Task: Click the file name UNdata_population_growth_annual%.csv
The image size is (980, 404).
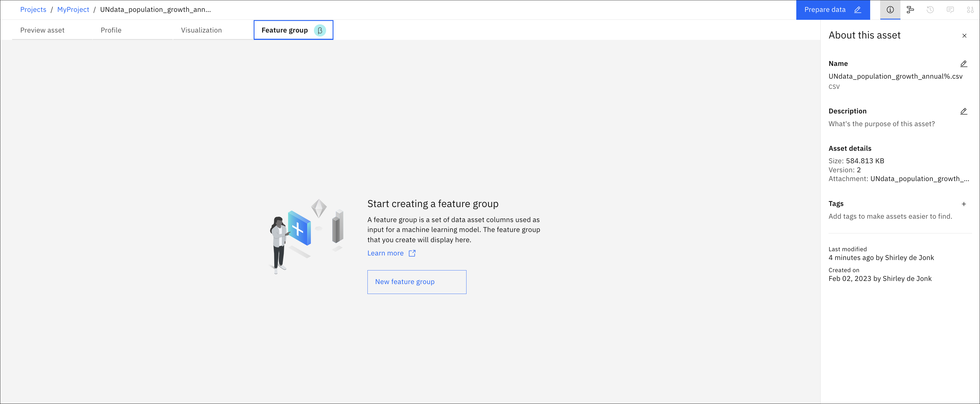Action: [895, 76]
